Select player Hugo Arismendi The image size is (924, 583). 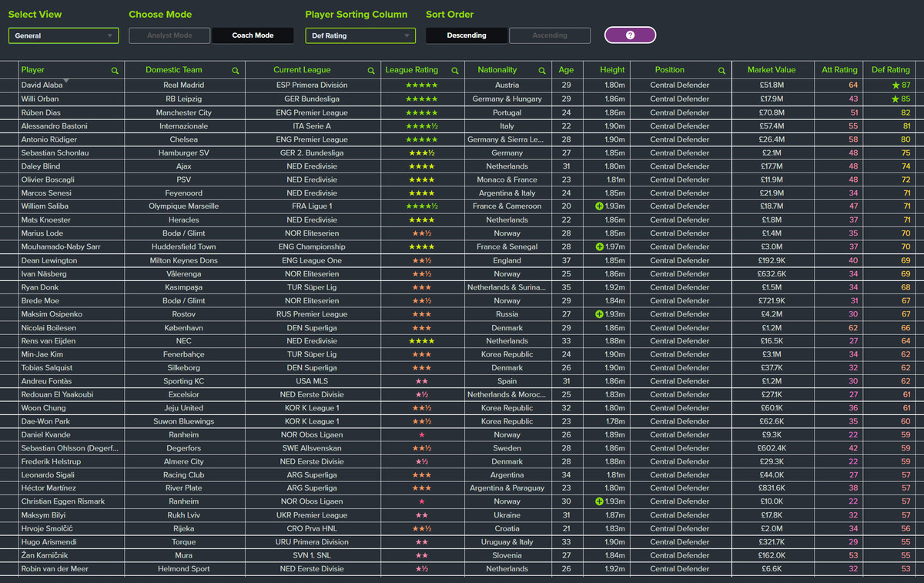(50, 541)
